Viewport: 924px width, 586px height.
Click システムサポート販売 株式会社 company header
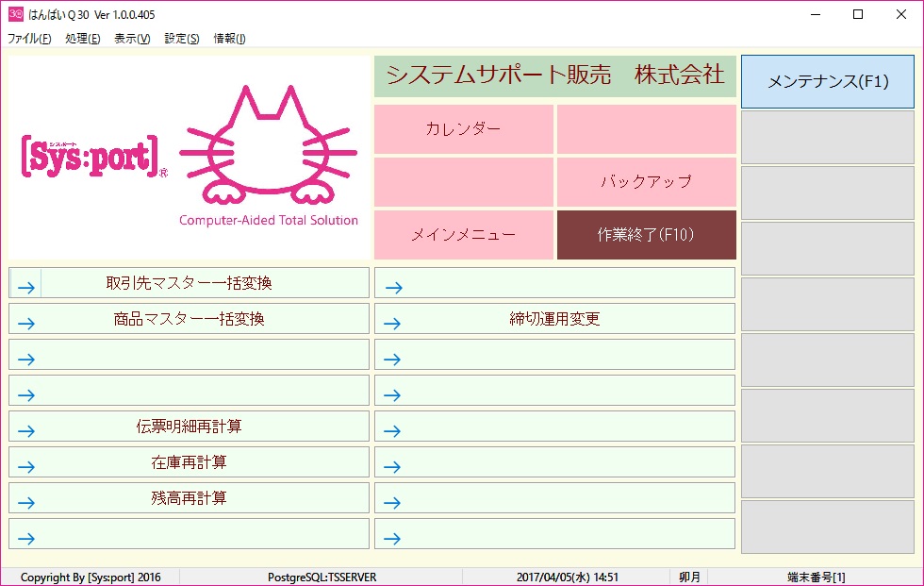(x=555, y=76)
